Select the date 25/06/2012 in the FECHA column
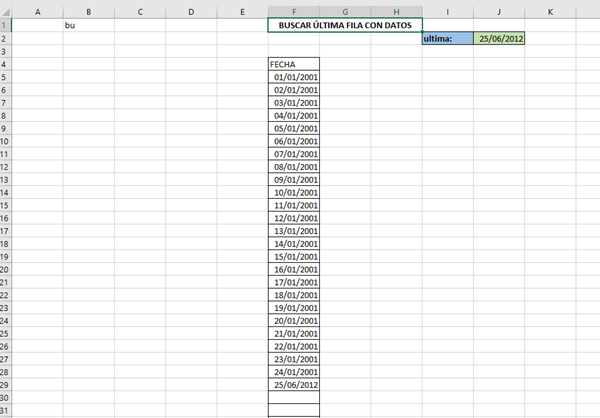 [x=294, y=385]
